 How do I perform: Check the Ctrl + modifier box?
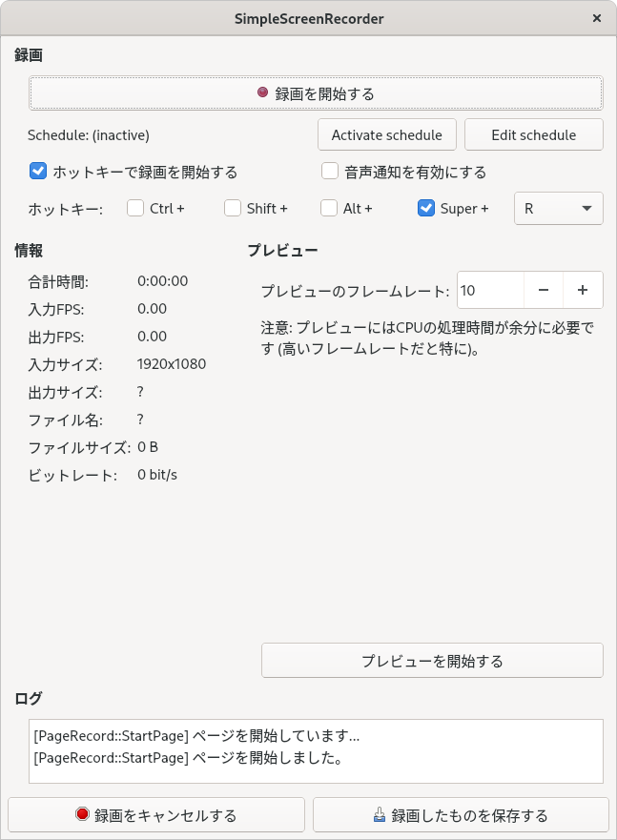(135, 208)
